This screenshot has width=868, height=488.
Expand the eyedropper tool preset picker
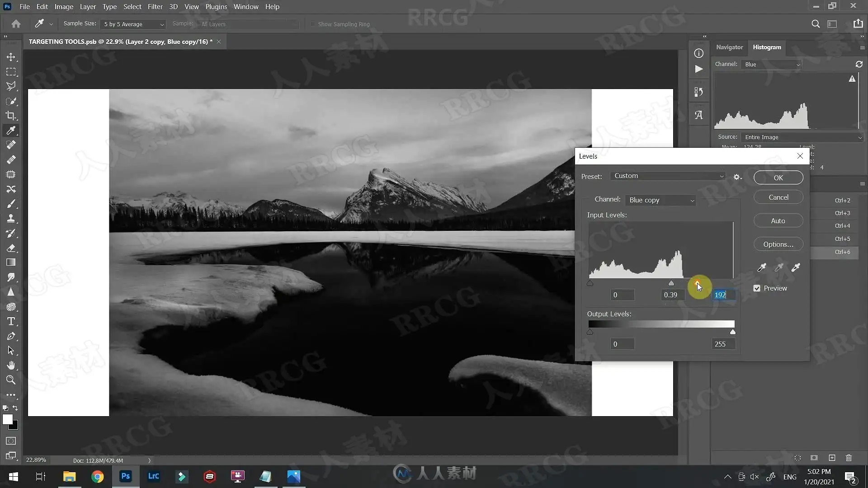click(51, 24)
